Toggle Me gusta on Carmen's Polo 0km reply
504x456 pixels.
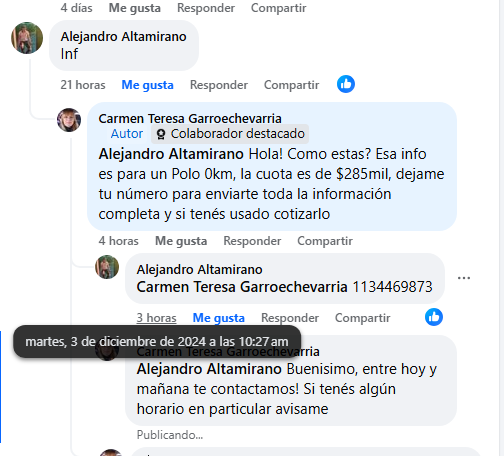click(181, 241)
